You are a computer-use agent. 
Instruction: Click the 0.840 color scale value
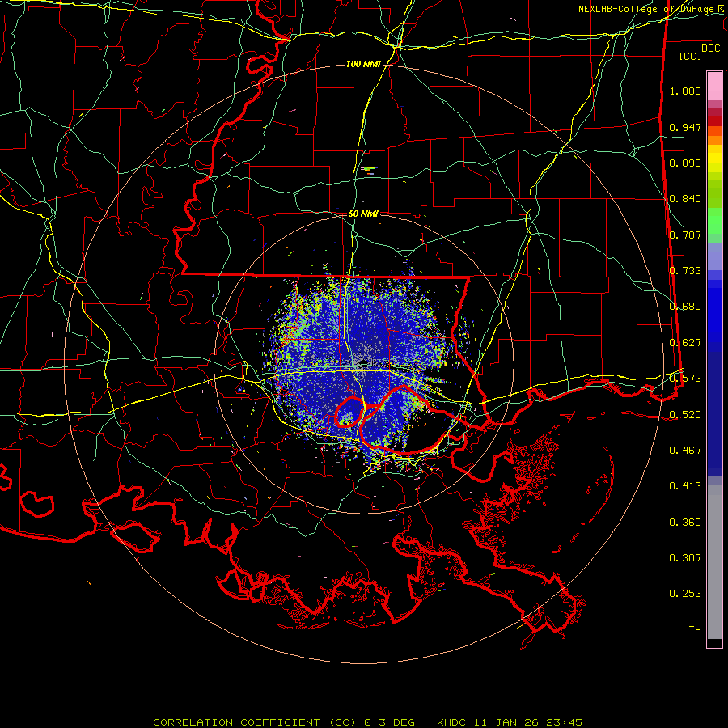pos(685,199)
